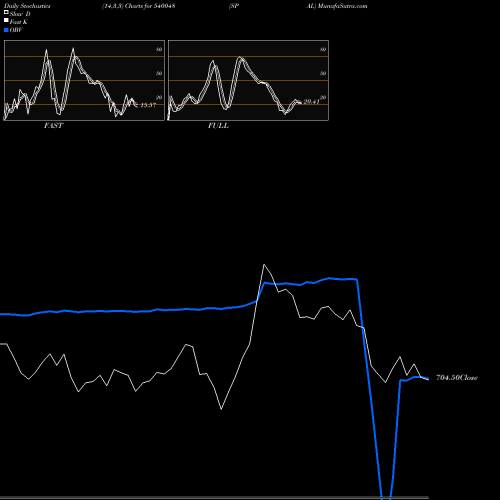Click the 29.41 value in FULL chart

(x=312, y=102)
